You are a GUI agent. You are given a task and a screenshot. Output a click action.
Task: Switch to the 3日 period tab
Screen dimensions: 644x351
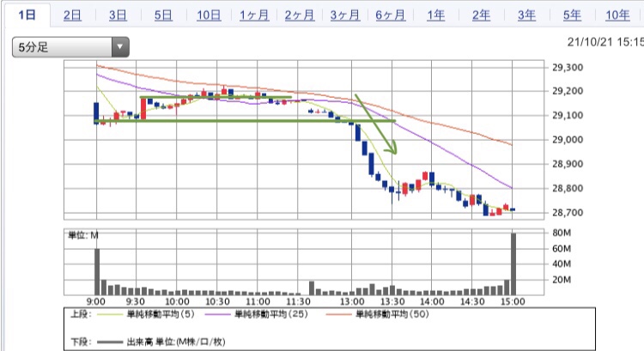click(118, 15)
